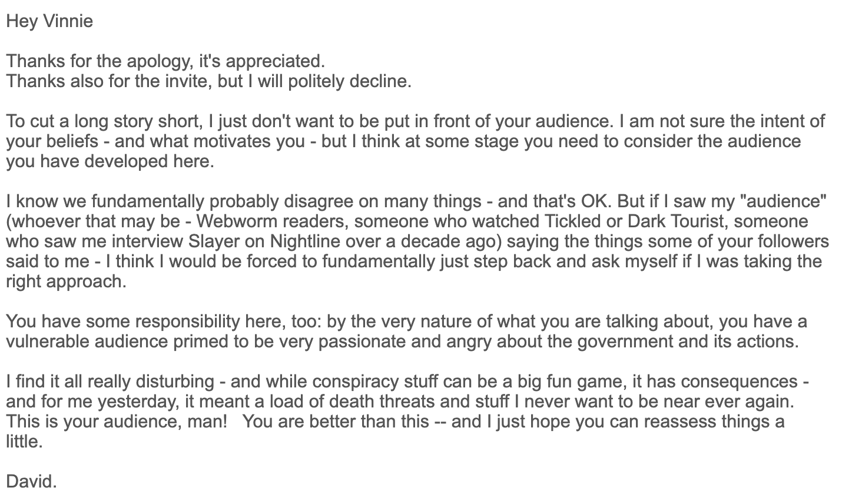This screenshot has height=504, width=862.
Task: Click the signature 'David.'
Action: tap(32, 482)
